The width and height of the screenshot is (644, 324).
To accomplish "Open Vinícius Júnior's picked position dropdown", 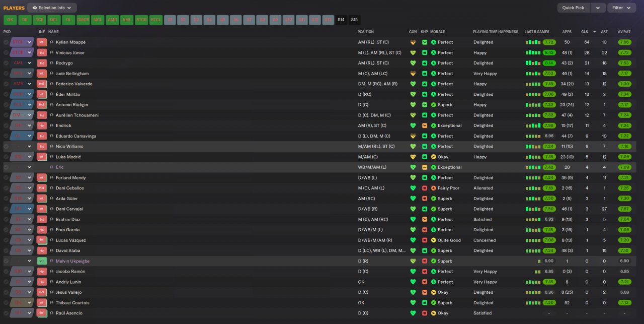I will (x=22, y=52).
